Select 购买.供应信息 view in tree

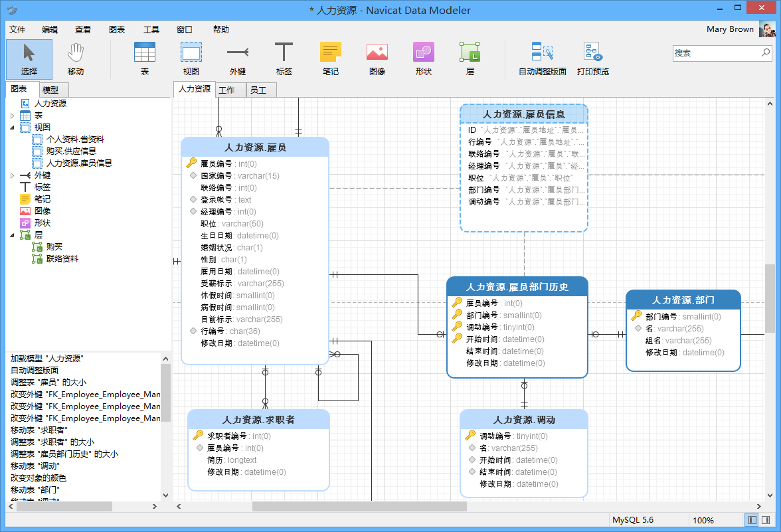pos(71,151)
